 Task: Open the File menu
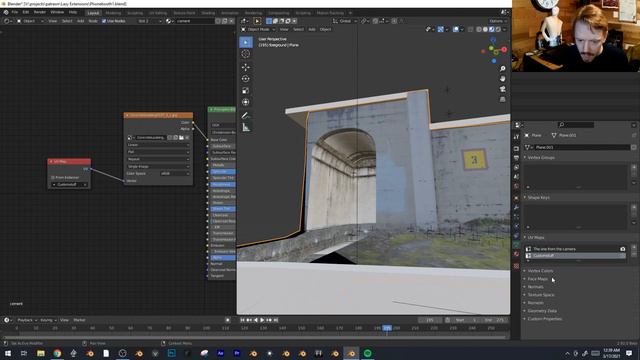[15, 12]
